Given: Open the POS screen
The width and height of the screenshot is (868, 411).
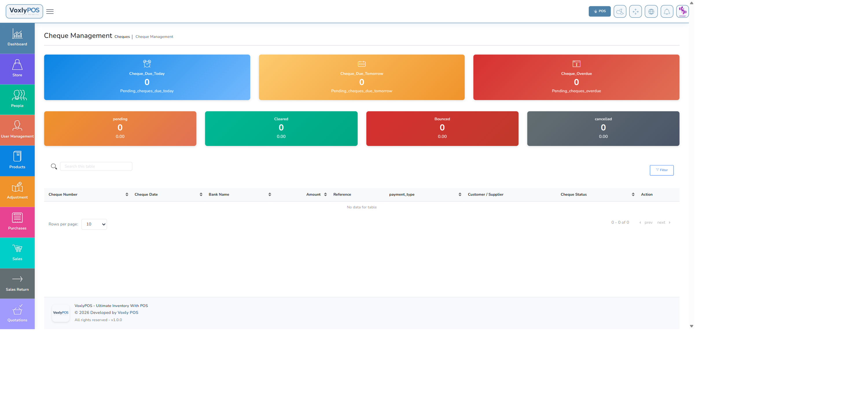Looking at the screenshot, I should click(x=599, y=11).
